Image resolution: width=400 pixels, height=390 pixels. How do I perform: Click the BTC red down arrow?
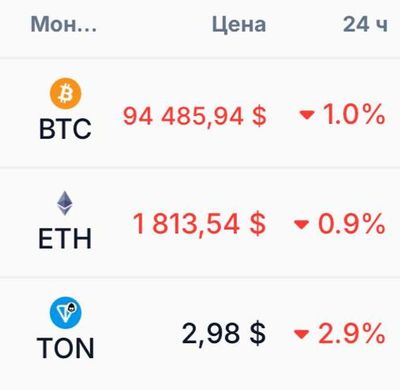(307, 115)
